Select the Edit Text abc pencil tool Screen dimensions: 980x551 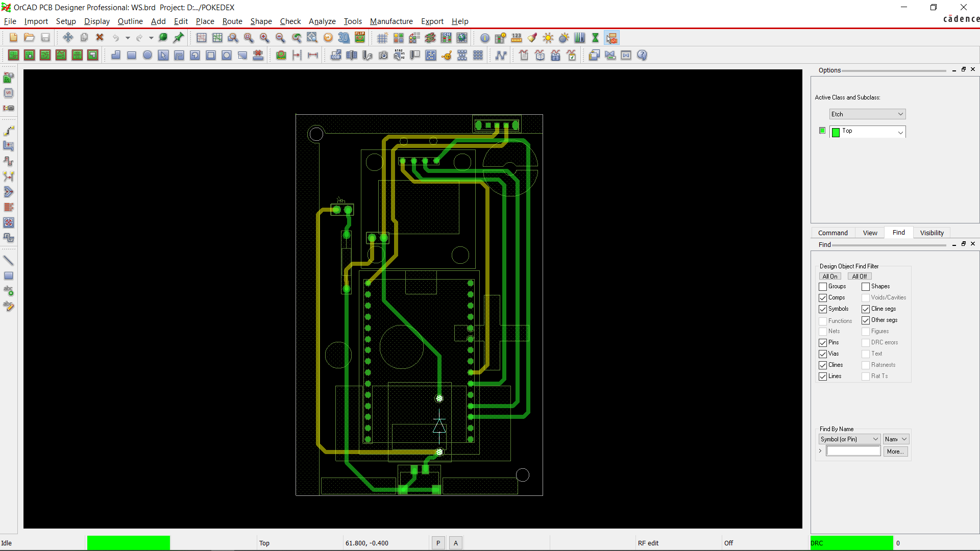coord(9,306)
